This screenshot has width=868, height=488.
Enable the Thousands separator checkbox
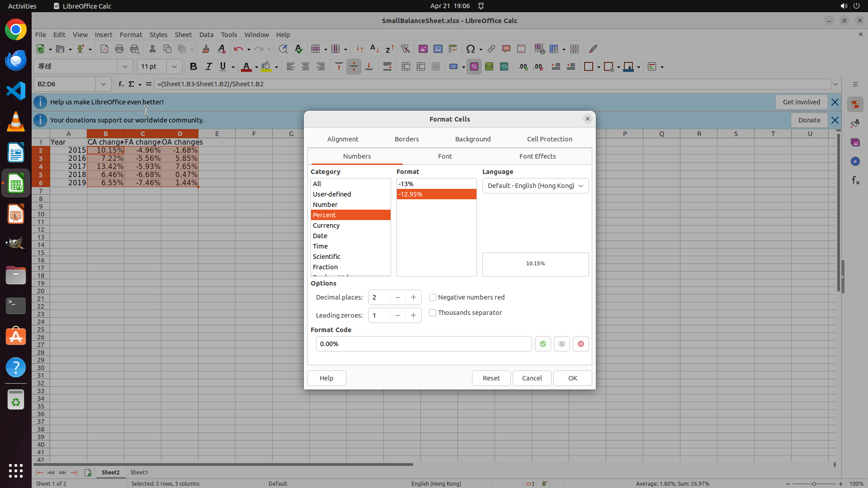point(433,313)
